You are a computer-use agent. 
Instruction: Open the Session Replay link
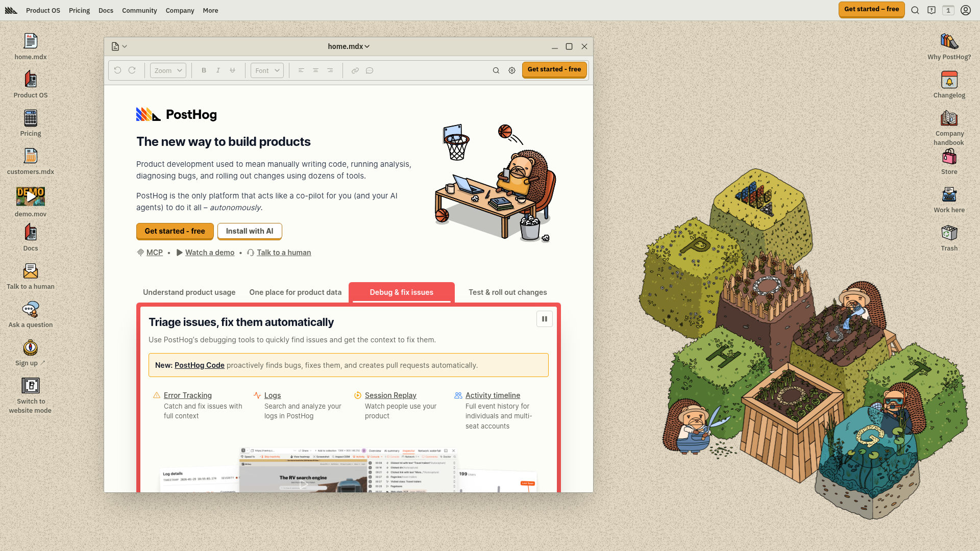(x=390, y=395)
